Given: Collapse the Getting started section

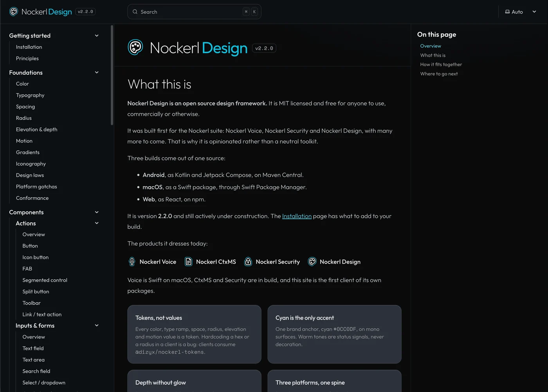Looking at the screenshot, I should point(97,36).
